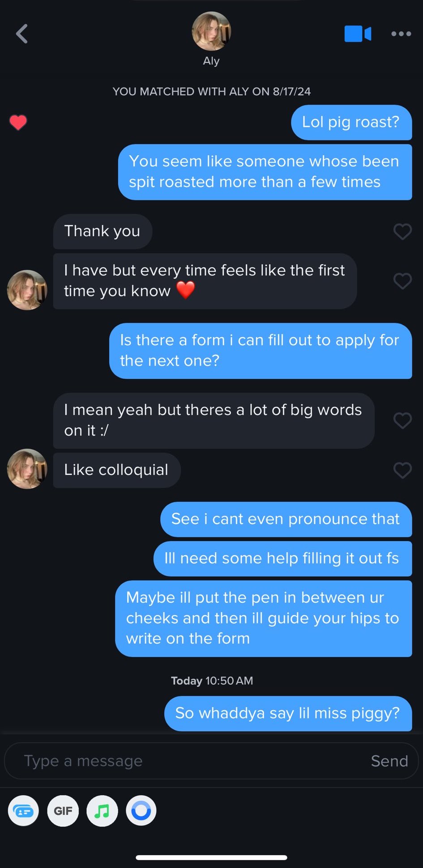Like the "lot of big words" message

coord(402,421)
